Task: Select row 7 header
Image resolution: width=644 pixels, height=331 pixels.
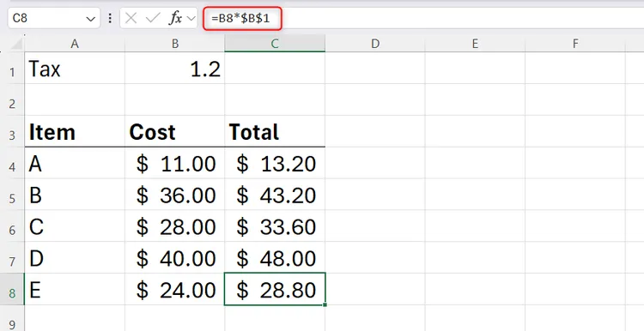Action: (x=12, y=257)
